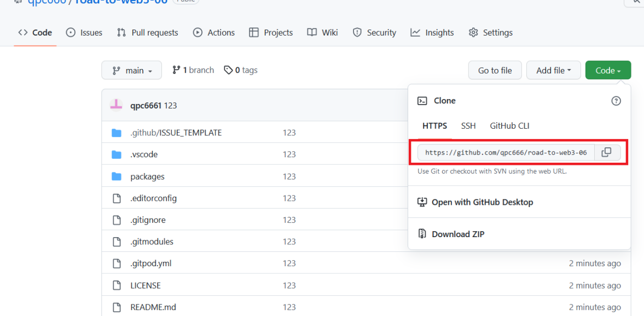Click the file icon beside LICENSE

(x=117, y=285)
